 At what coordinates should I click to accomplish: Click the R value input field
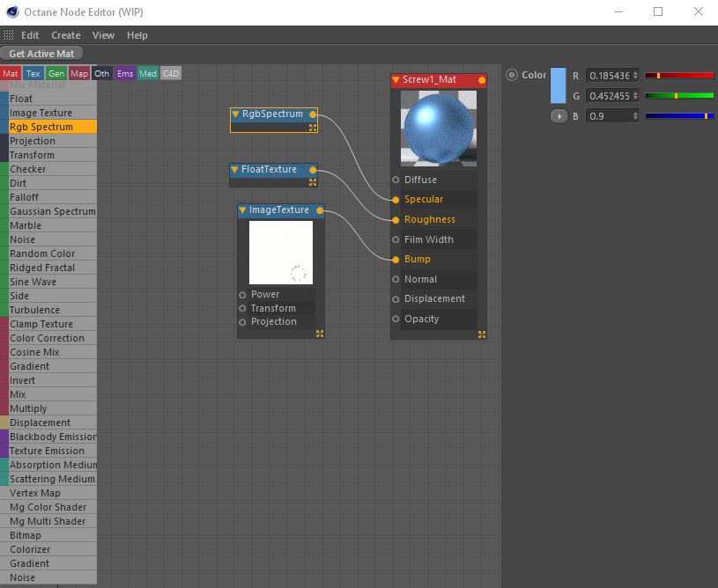tap(611, 76)
